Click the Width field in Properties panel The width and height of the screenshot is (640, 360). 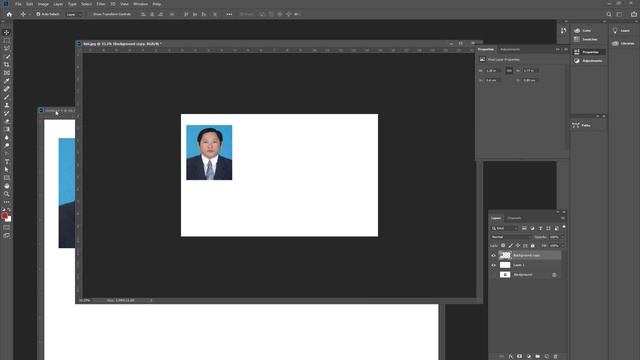[x=493, y=71]
